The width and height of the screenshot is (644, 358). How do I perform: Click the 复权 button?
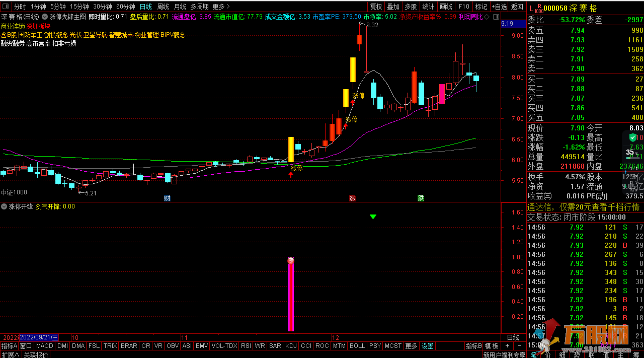(x=376, y=7)
